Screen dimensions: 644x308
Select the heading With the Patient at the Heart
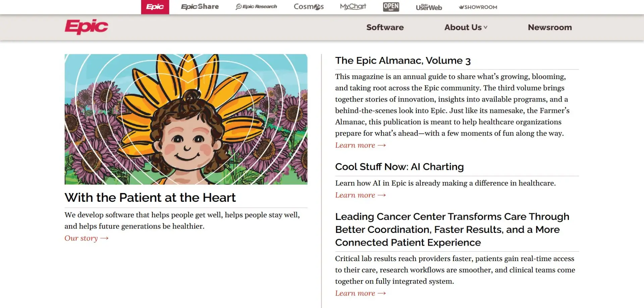coord(150,197)
